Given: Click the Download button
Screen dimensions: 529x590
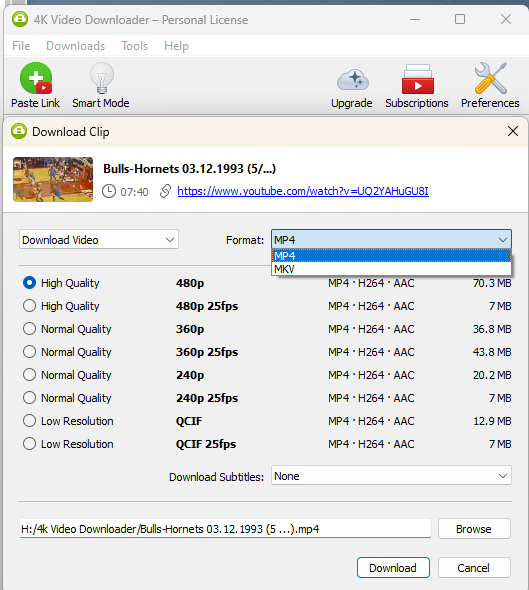Looking at the screenshot, I should click(x=393, y=567).
